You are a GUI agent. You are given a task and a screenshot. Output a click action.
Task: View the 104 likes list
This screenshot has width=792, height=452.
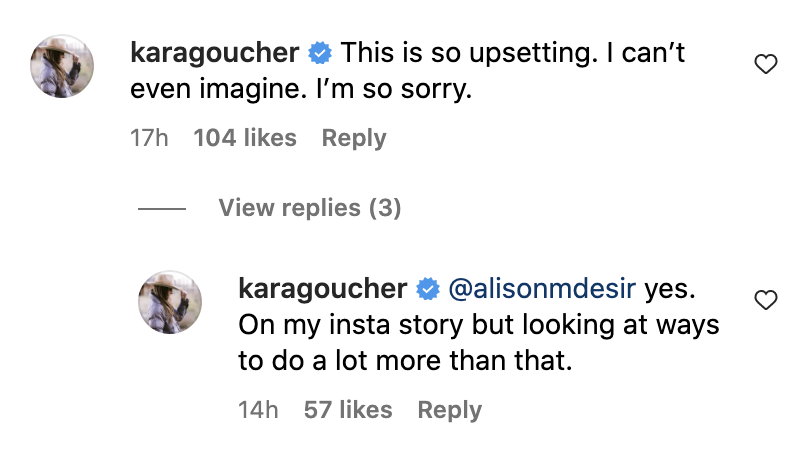tap(245, 138)
